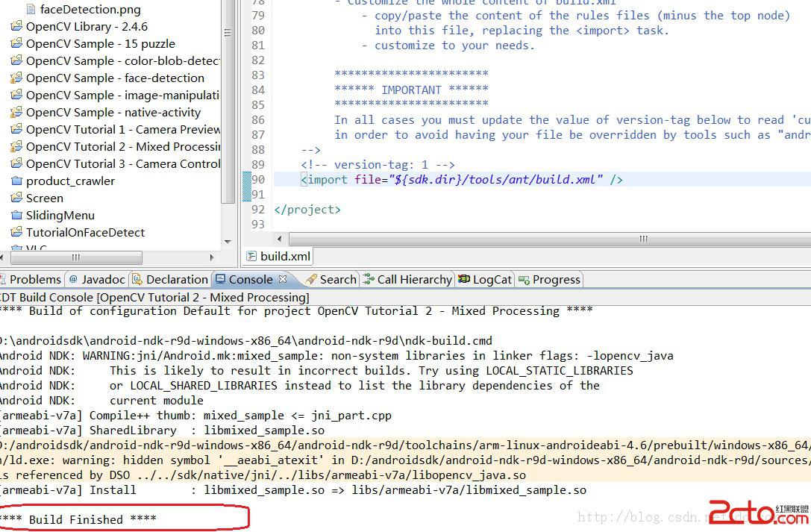Close the Console tab
The height and width of the screenshot is (532, 811).
coord(283,279)
